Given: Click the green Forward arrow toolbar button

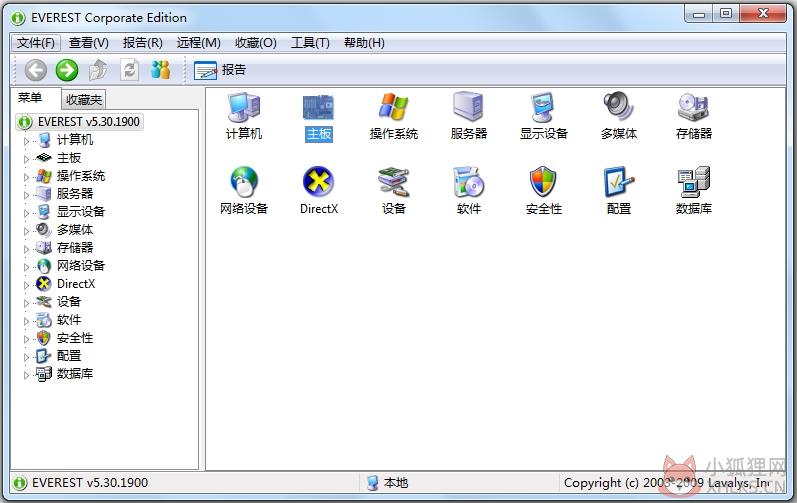Looking at the screenshot, I should pos(67,70).
